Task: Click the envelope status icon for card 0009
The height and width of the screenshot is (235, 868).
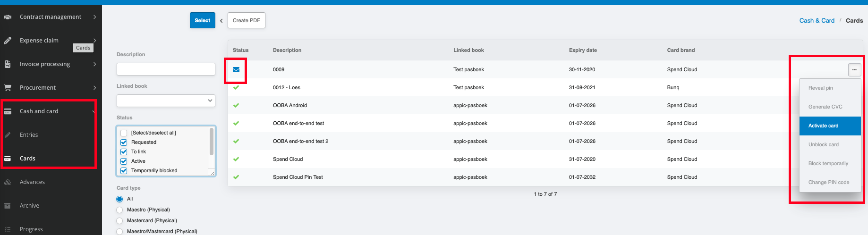Action: coord(236,69)
